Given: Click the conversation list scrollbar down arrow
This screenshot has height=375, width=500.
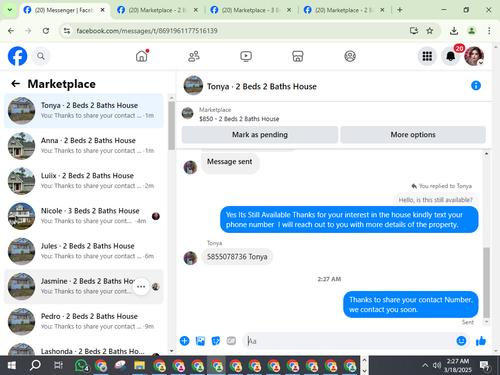Looking at the screenshot, I should [x=171, y=351].
